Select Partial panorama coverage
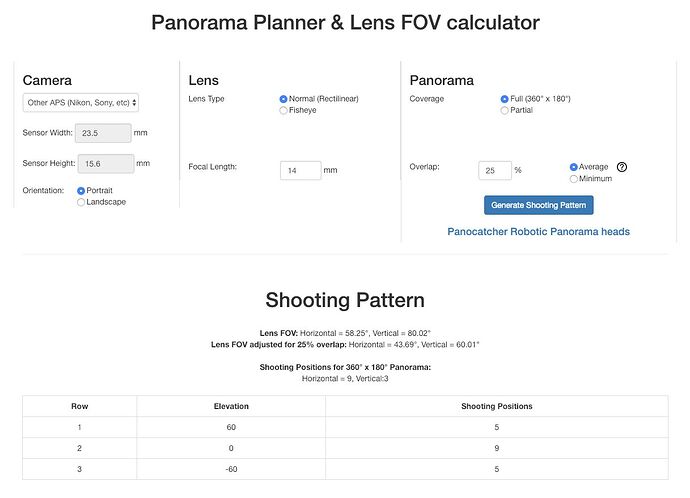The height and width of the screenshot is (498, 690). [x=504, y=111]
